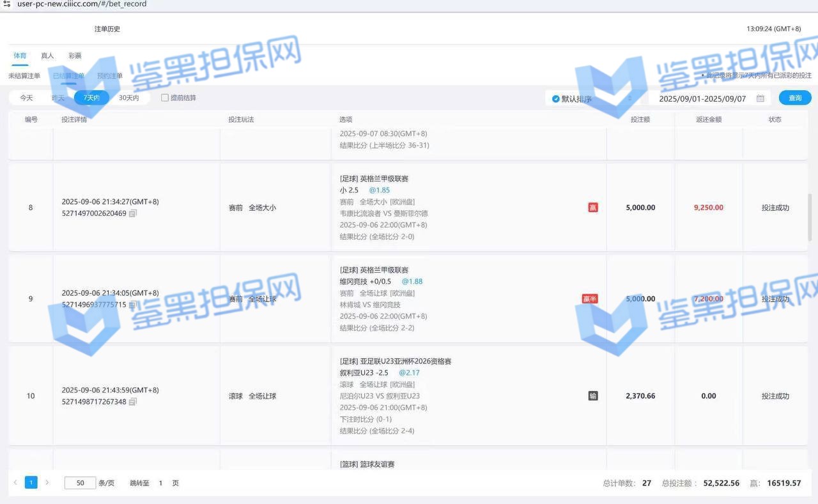Click the blue 查询 button
This screenshot has width=818, height=504.
pyautogui.click(x=794, y=98)
